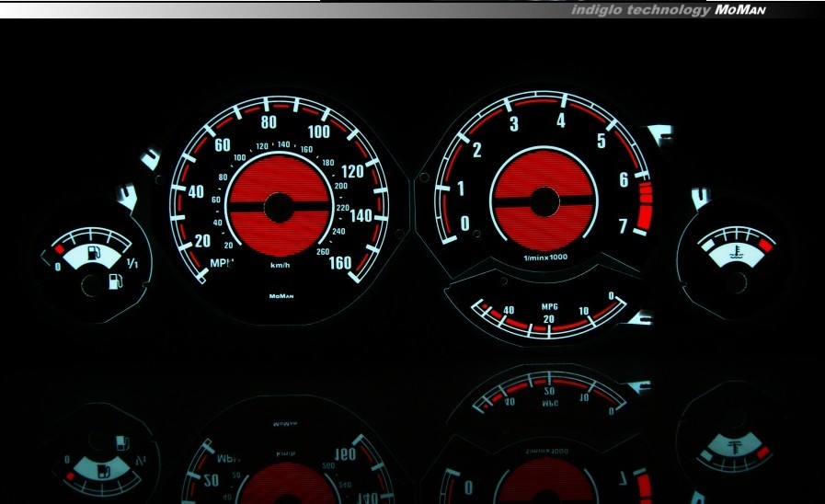Click the "1/1" full mark on the fuel gauge
825x504 pixels.
(132, 263)
